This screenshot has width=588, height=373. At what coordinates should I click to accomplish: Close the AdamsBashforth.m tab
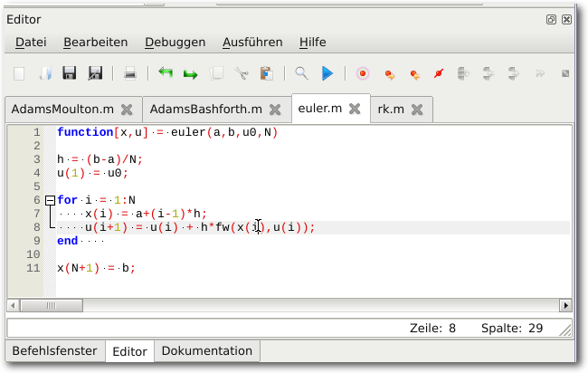pos(275,110)
